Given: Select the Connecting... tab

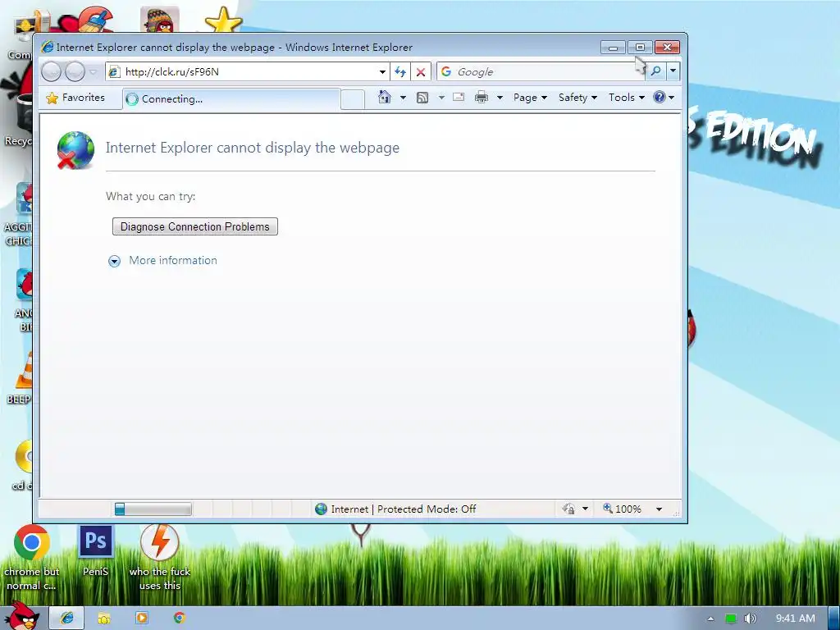Looking at the screenshot, I should [231, 99].
